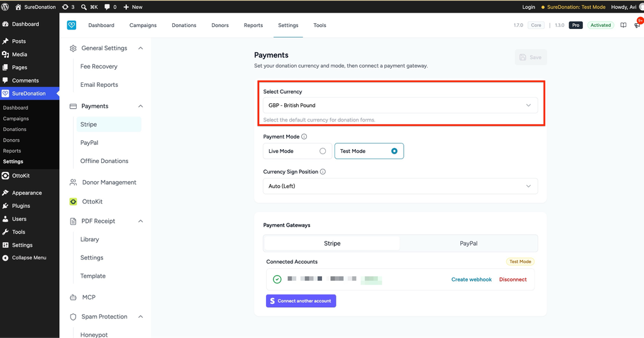Click the Disconnect link

pyautogui.click(x=513, y=279)
